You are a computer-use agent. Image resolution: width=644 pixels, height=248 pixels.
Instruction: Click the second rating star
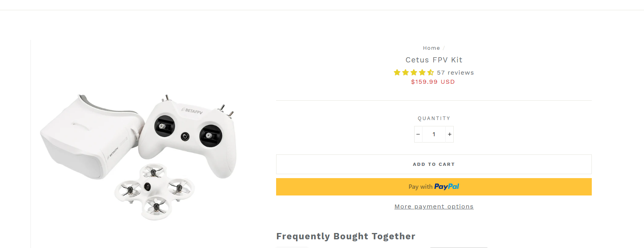point(405,73)
